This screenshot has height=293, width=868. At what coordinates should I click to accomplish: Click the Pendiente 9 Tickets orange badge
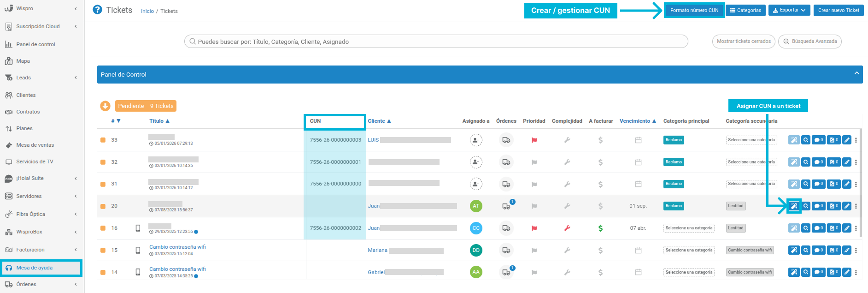146,106
